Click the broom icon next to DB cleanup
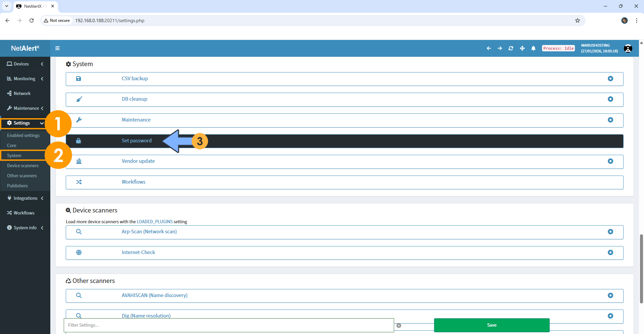The image size is (644, 334). click(79, 99)
